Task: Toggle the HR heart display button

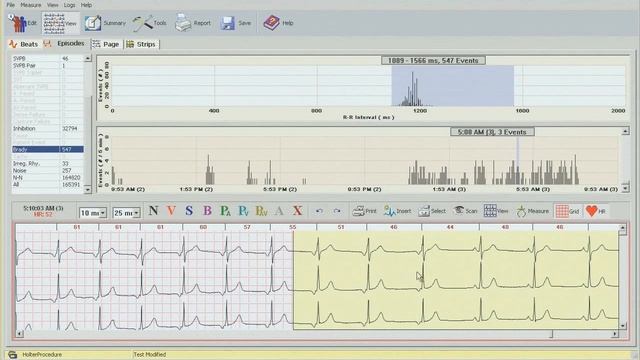Action: pyautogui.click(x=596, y=211)
